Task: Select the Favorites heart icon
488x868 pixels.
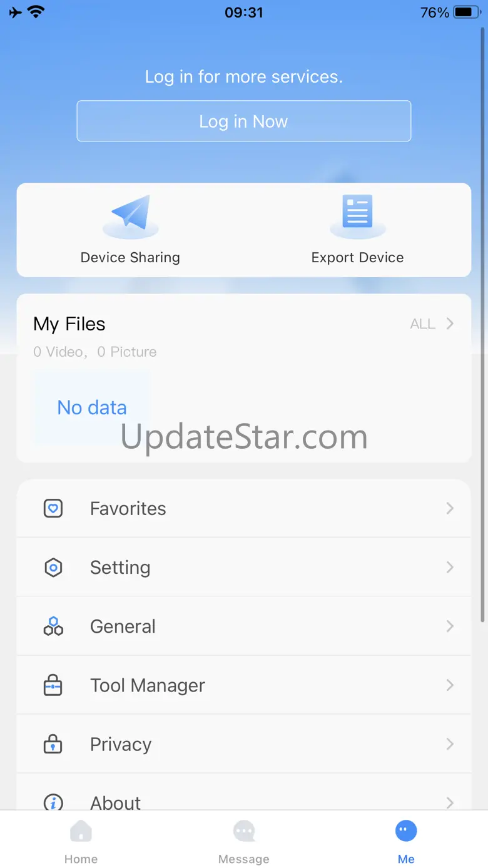Action: coord(53,509)
